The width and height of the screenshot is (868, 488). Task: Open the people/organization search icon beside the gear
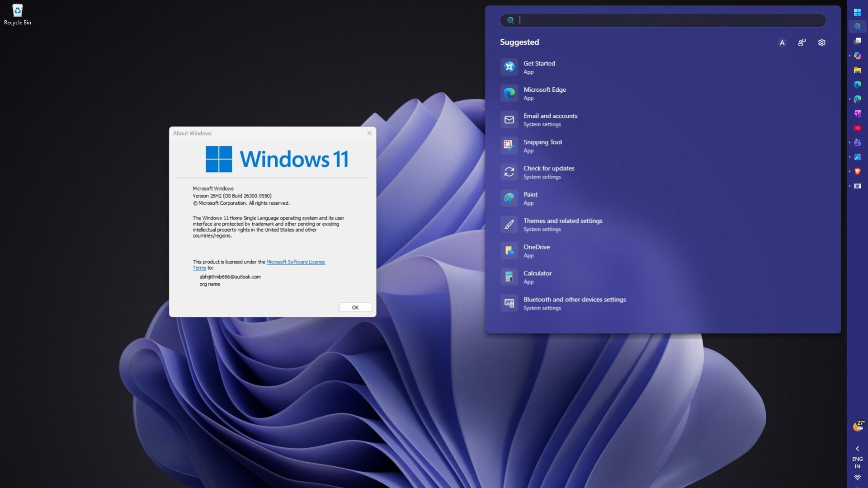802,42
